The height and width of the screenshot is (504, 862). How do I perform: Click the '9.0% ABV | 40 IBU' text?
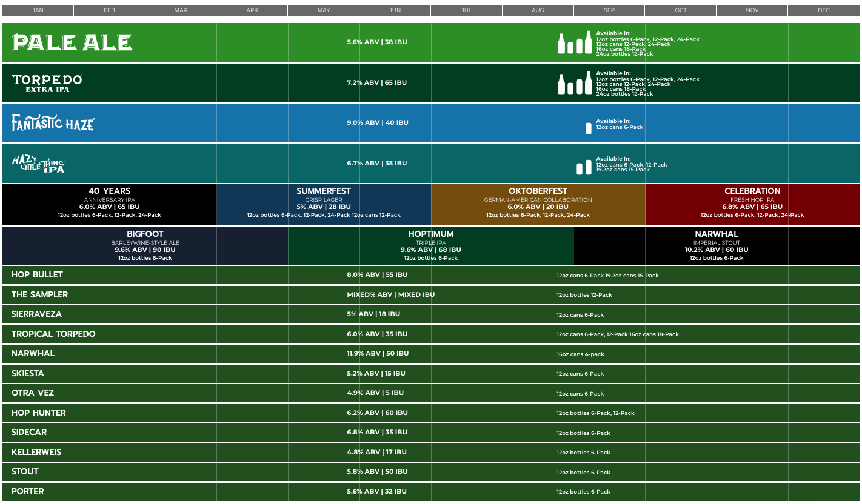(378, 122)
